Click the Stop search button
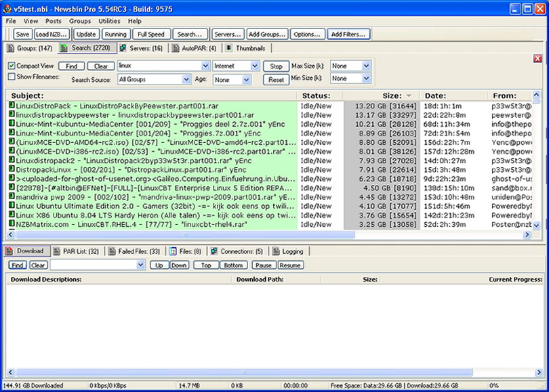Screen dimensions: 549x392 click(276, 66)
